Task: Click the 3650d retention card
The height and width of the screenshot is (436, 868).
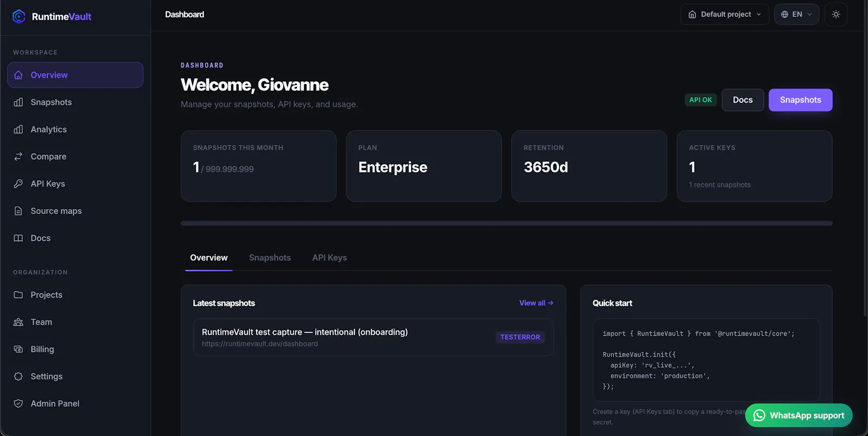Action: (x=589, y=166)
